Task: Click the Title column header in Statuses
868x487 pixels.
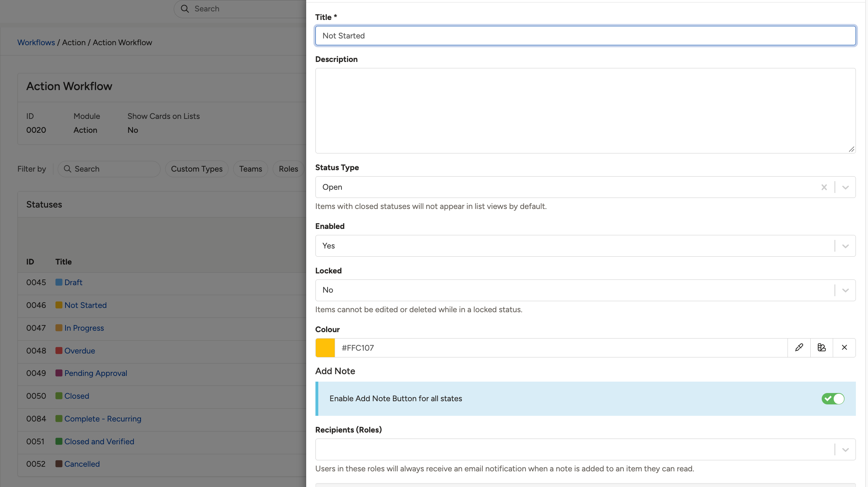Action: point(63,262)
